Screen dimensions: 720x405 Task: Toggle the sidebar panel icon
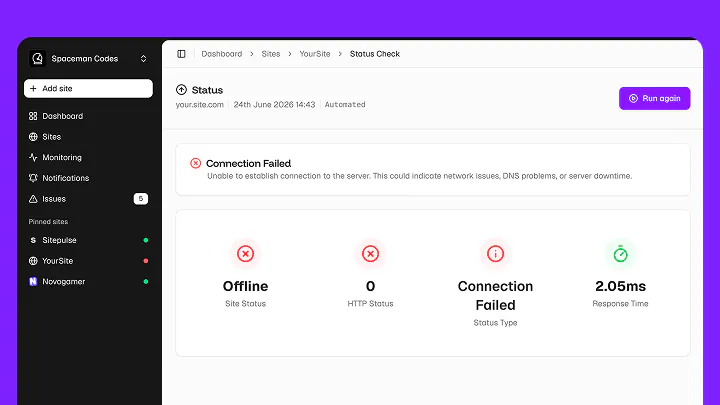point(181,54)
